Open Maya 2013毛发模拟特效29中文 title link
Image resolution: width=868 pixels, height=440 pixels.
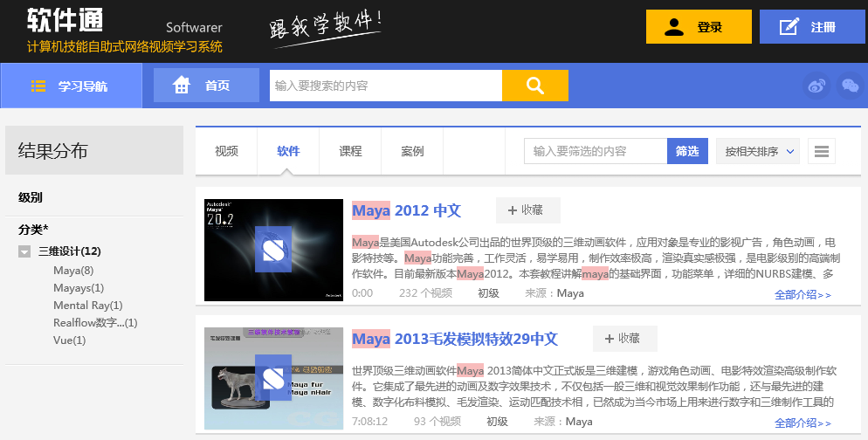tap(454, 339)
